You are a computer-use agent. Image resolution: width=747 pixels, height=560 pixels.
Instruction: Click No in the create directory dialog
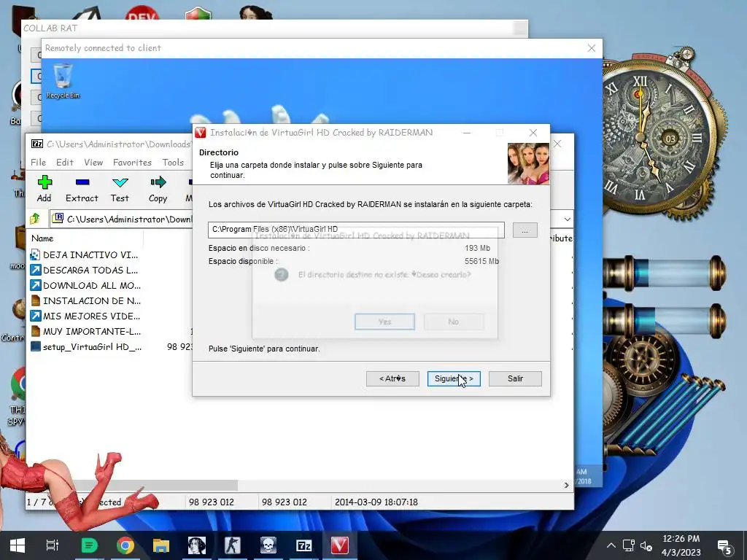[x=454, y=322]
